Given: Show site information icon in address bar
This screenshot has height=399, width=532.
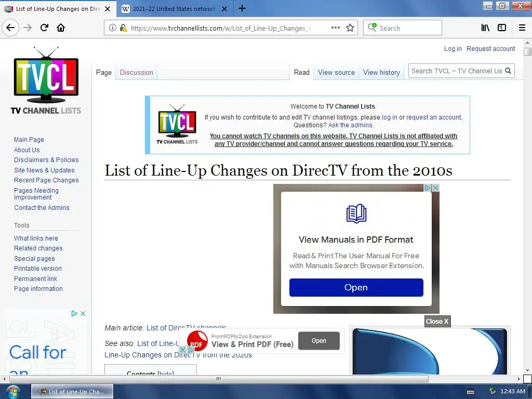Looking at the screenshot, I should [x=112, y=28].
